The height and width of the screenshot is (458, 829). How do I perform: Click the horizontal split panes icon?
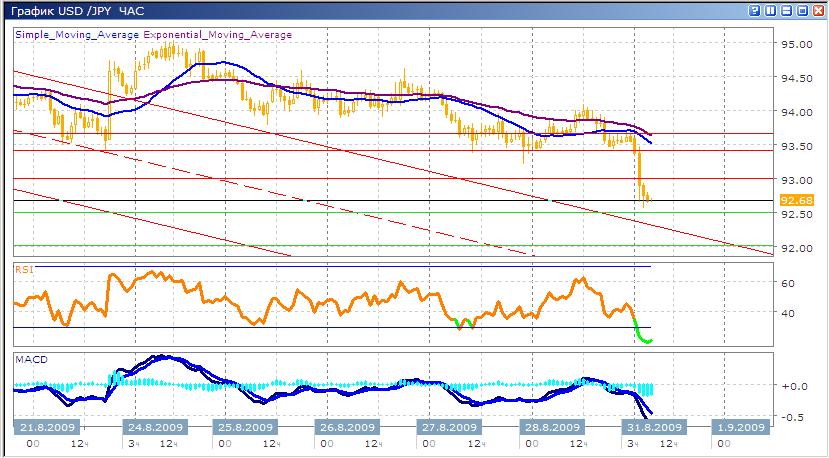[788, 11]
